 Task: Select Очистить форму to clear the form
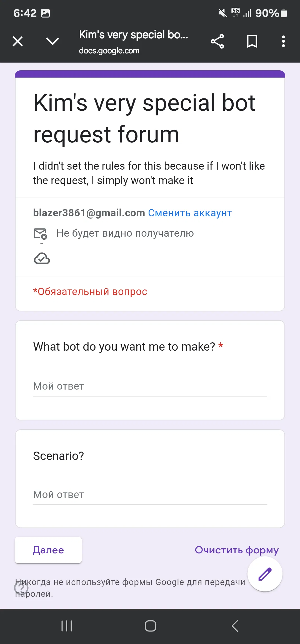237,550
